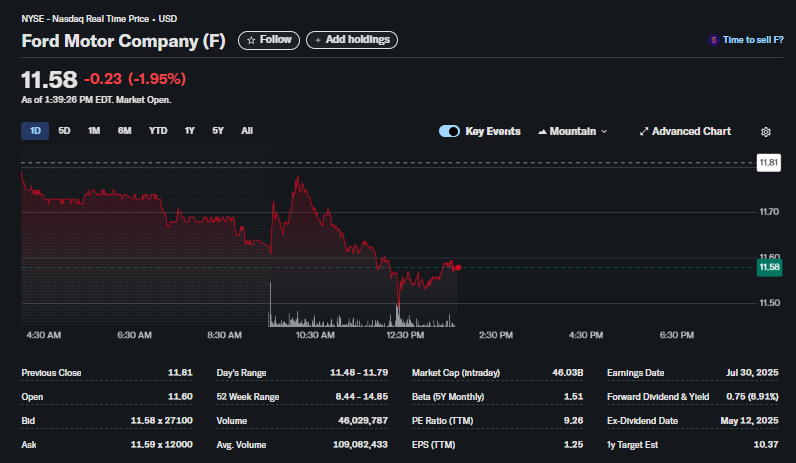
Task: Switch chart to 5D range
Action: tap(64, 131)
